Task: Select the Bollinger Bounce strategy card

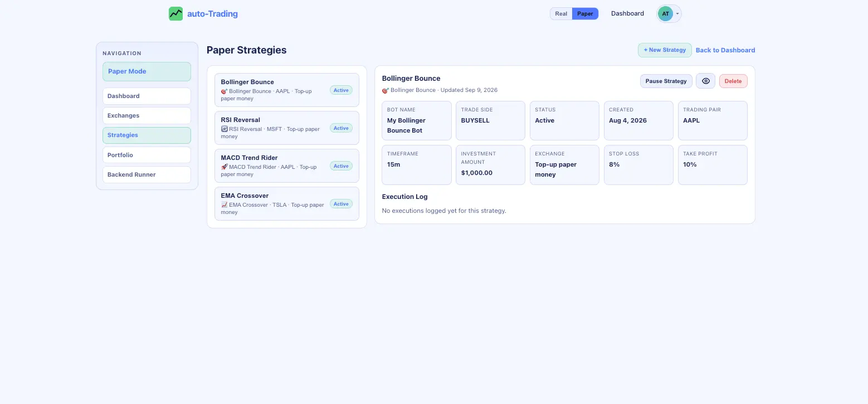Action: [287, 90]
